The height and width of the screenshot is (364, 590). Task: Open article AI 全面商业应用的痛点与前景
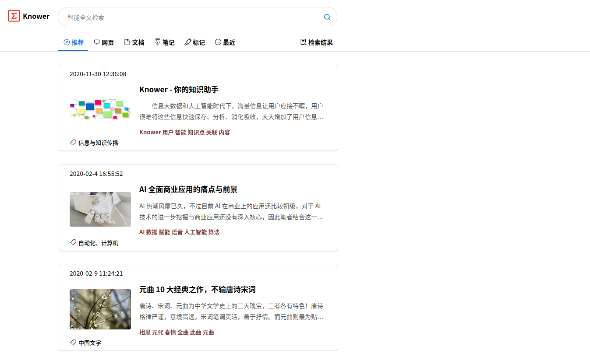tap(188, 189)
